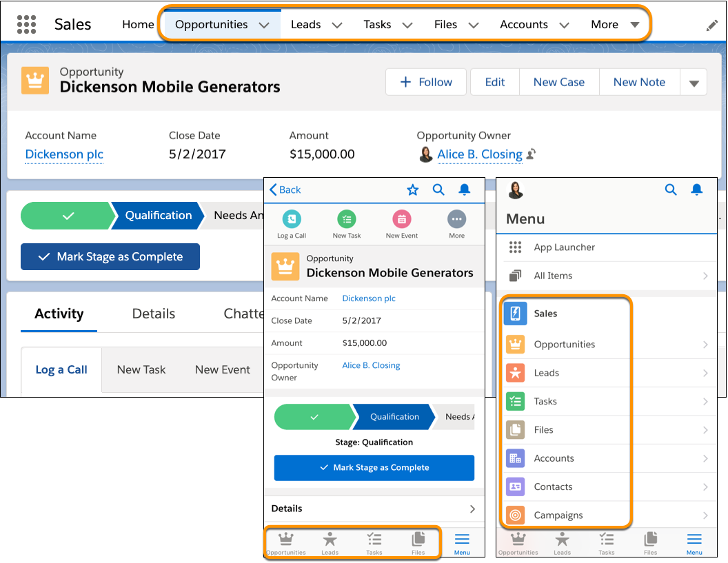Image resolution: width=728 pixels, height=563 pixels.
Task: Select the Log a Call quick action icon
Action: (x=291, y=218)
